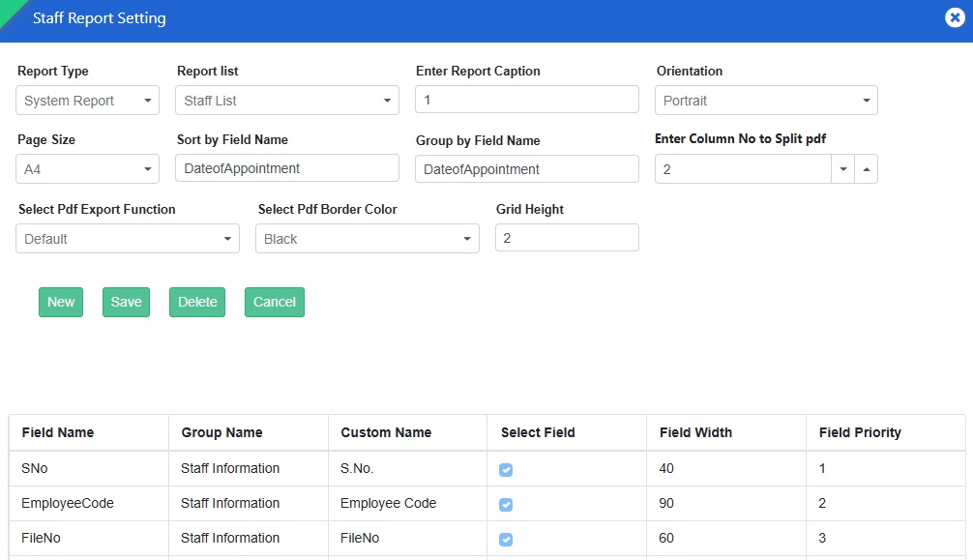This screenshot has height=560, width=973.
Task: Open the Select Pdf Border Color dropdown
Action: click(x=368, y=239)
